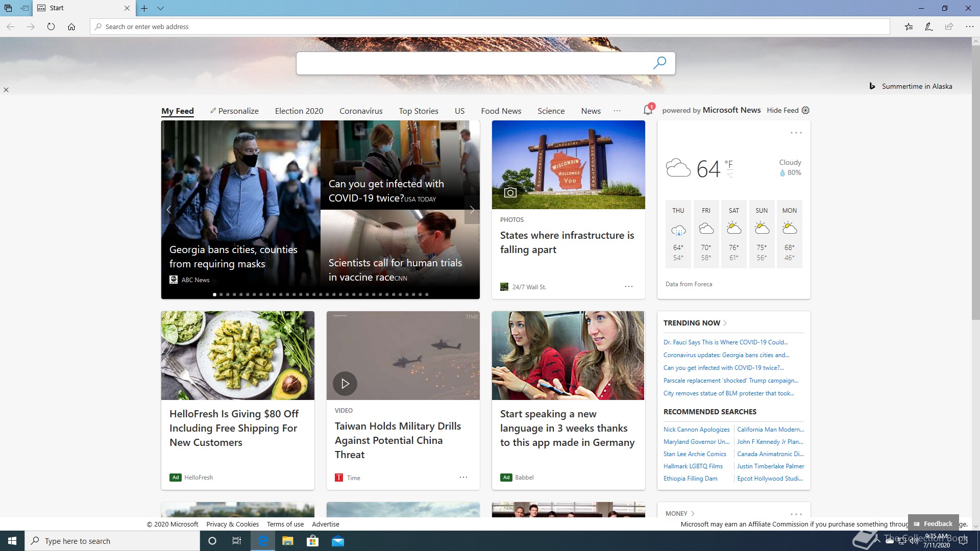Open the Science tab

551,111
